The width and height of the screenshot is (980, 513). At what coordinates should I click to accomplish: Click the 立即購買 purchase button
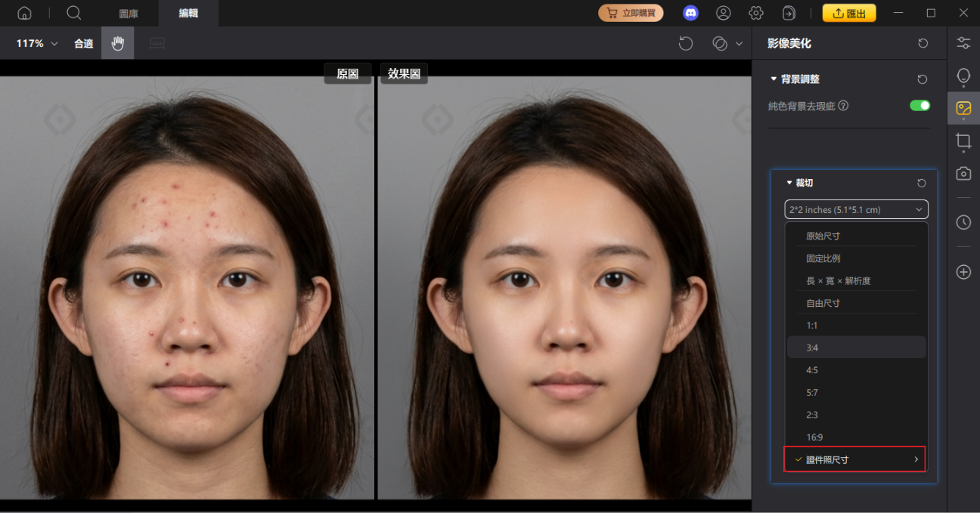pyautogui.click(x=631, y=13)
